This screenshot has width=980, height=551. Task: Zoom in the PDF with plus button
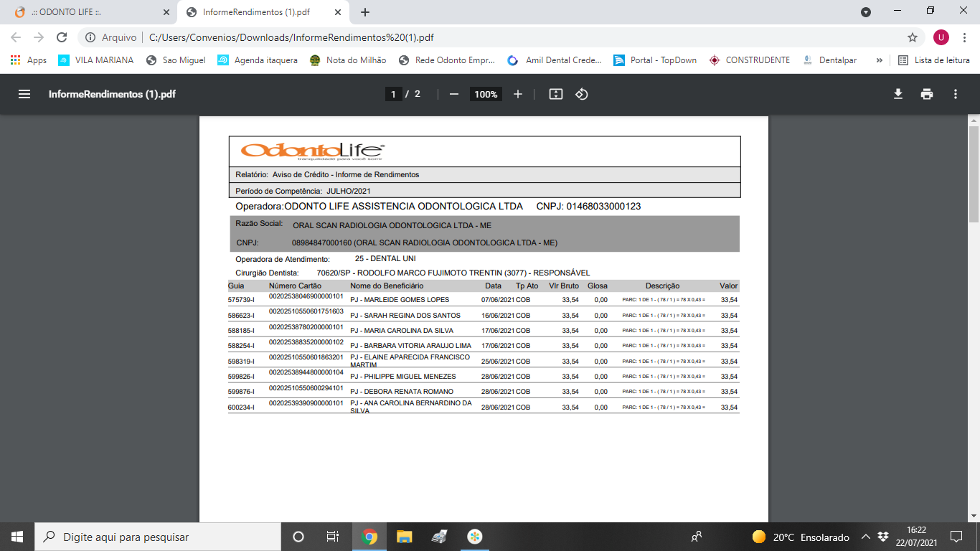tap(518, 94)
